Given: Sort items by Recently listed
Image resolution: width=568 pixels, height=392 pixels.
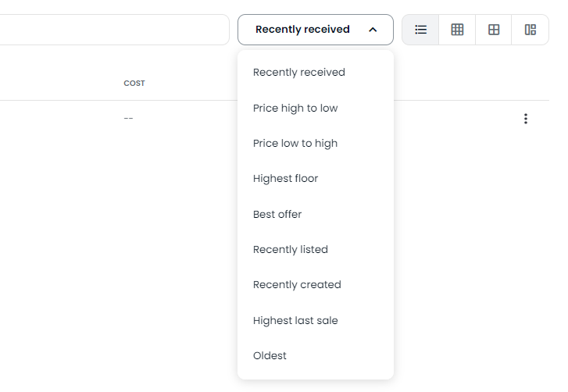Looking at the screenshot, I should pyautogui.click(x=291, y=250).
